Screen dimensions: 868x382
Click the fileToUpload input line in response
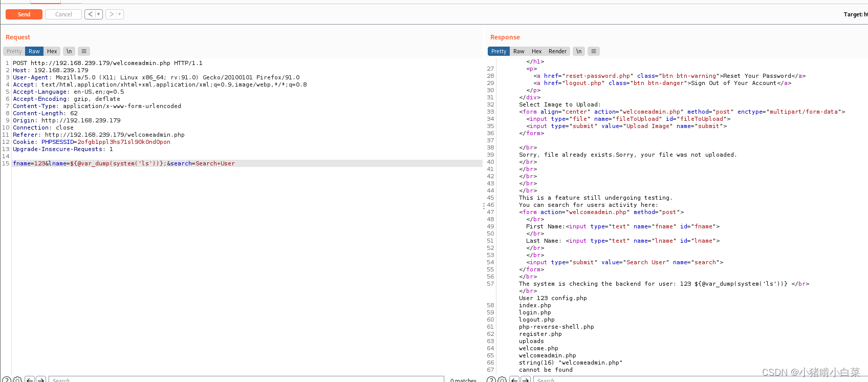(x=628, y=119)
